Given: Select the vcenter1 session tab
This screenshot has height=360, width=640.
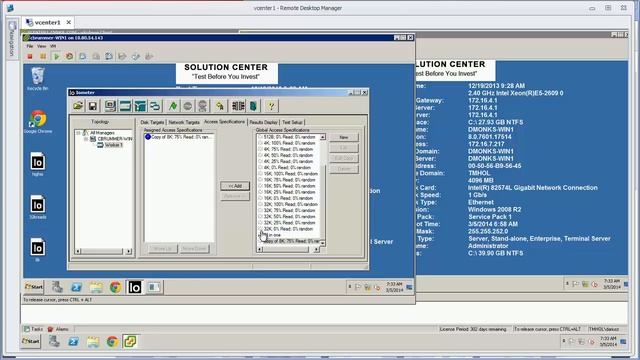Looking at the screenshot, I should [48, 22].
